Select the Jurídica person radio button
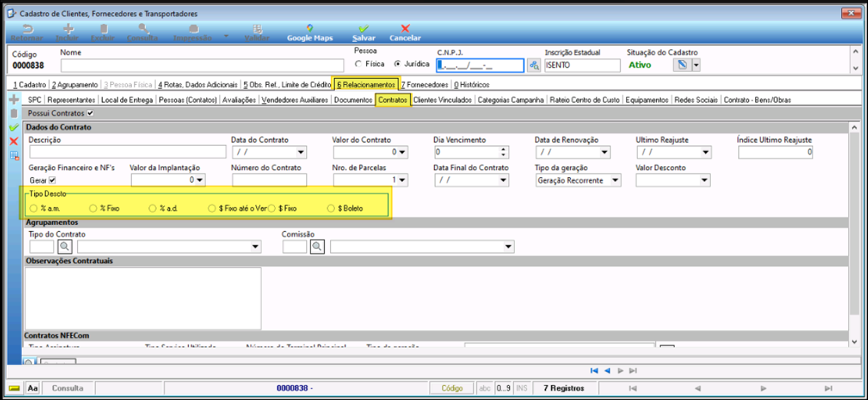Viewport: 868px width, 400px height. [397, 64]
